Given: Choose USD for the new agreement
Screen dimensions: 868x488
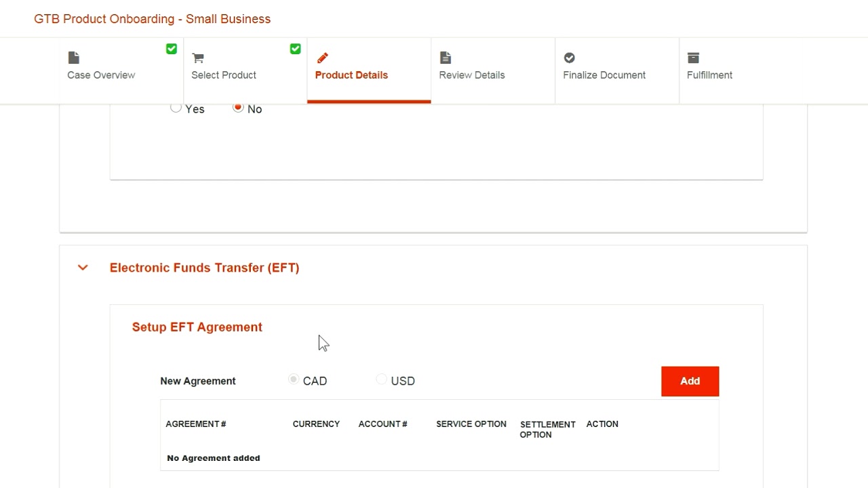Looking at the screenshot, I should [x=381, y=380].
